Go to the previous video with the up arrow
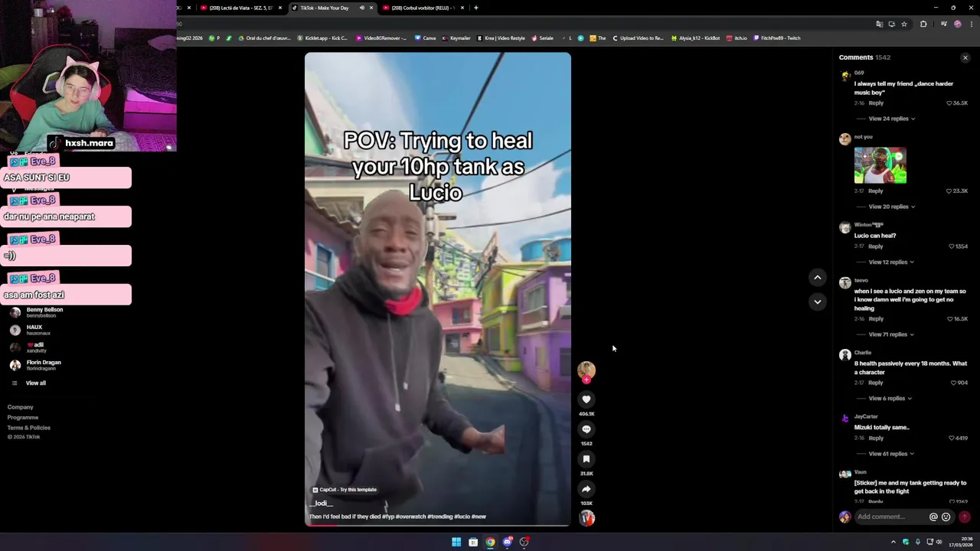 click(818, 278)
